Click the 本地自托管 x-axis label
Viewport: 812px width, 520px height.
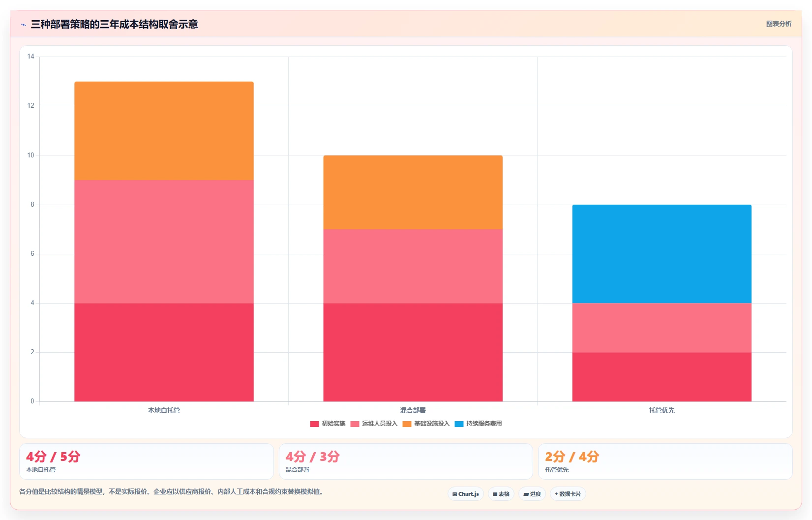(x=164, y=410)
